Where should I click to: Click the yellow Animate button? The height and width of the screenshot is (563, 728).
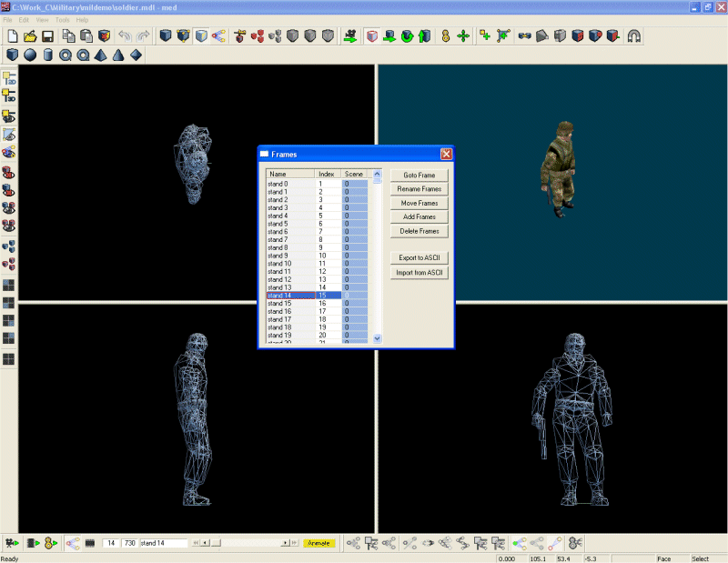(x=319, y=543)
